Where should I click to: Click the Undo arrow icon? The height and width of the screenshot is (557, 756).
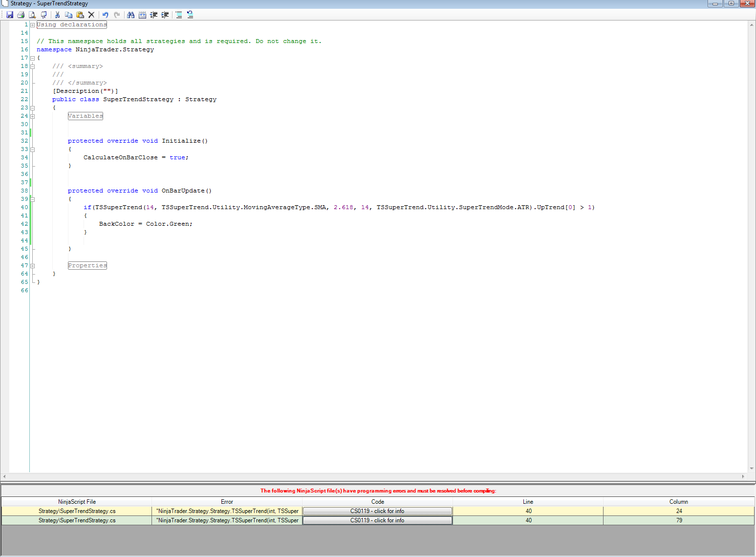coord(105,15)
